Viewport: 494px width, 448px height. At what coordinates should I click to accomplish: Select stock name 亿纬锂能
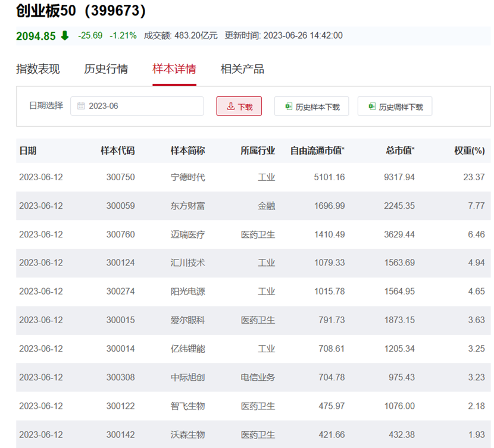(x=187, y=349)
